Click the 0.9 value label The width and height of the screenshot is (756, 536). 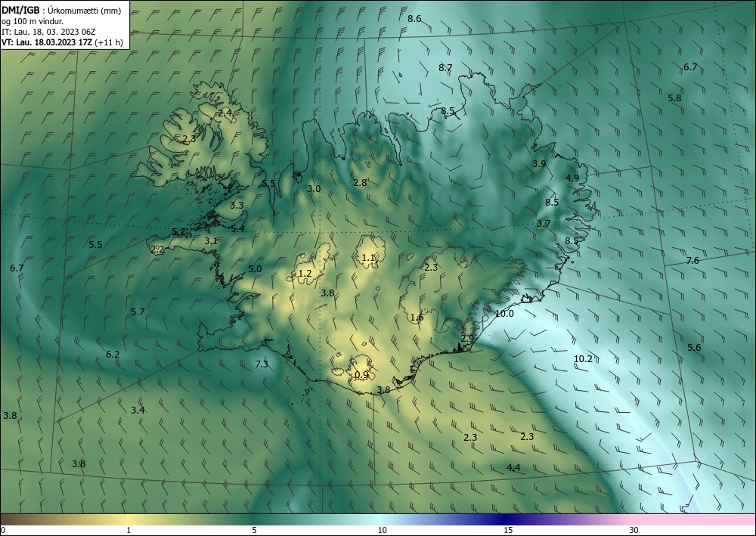[361, 375]
